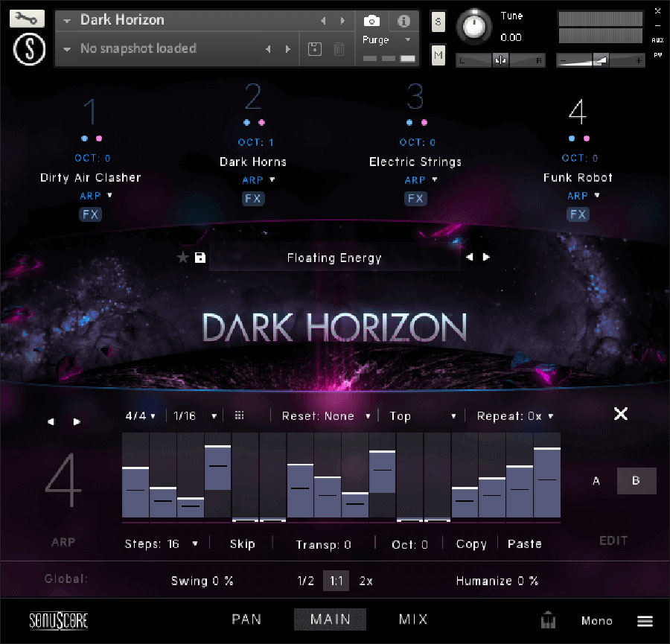
Task: Toggle the pink dot of slot 4
Action: [587, 138]
